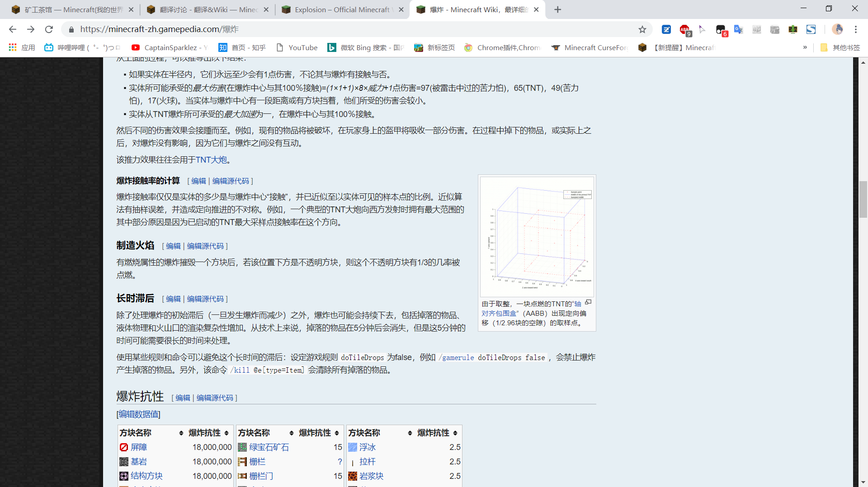Click the scrollbar up arrow
The width and height of the screenshot is (868, 487).
click(863, 62)
